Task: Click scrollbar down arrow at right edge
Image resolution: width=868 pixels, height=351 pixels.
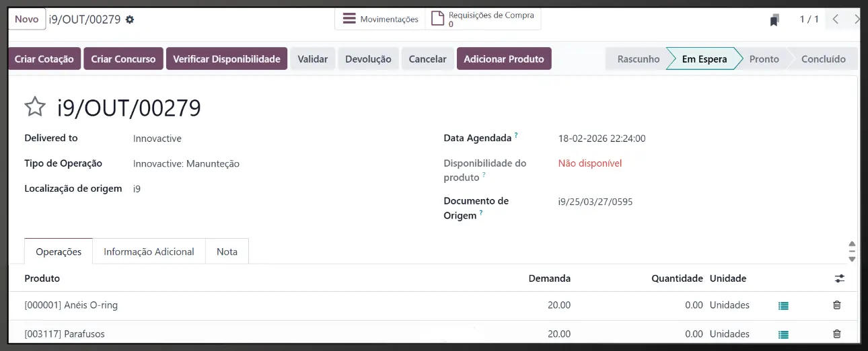Action: tap(852, 259)
